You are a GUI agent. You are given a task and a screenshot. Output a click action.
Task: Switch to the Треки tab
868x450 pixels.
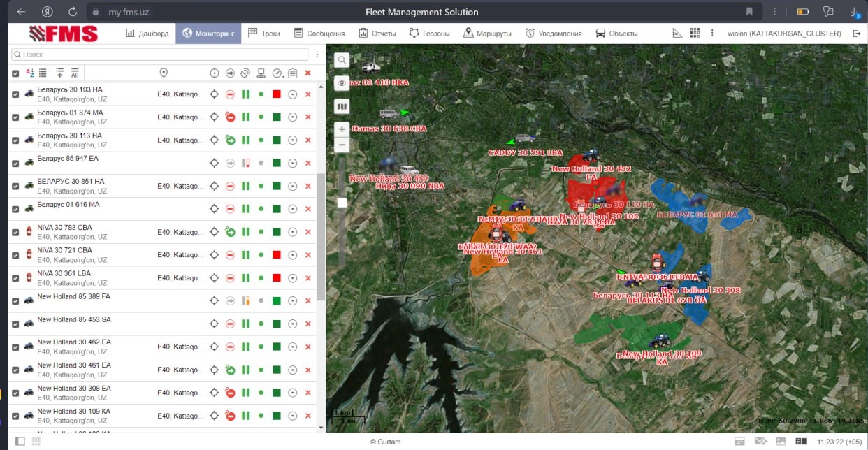(263, 34)
